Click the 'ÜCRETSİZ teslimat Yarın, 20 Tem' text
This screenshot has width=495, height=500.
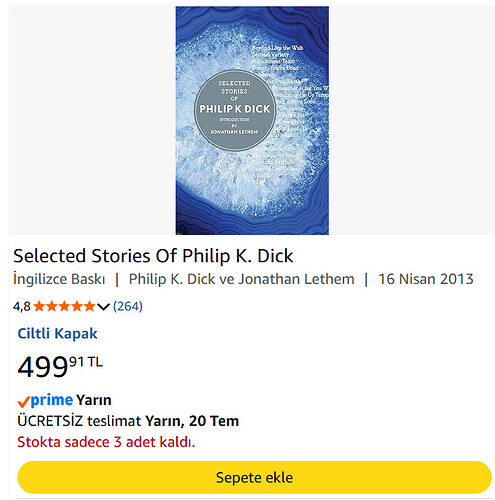[x=128, y=421]
